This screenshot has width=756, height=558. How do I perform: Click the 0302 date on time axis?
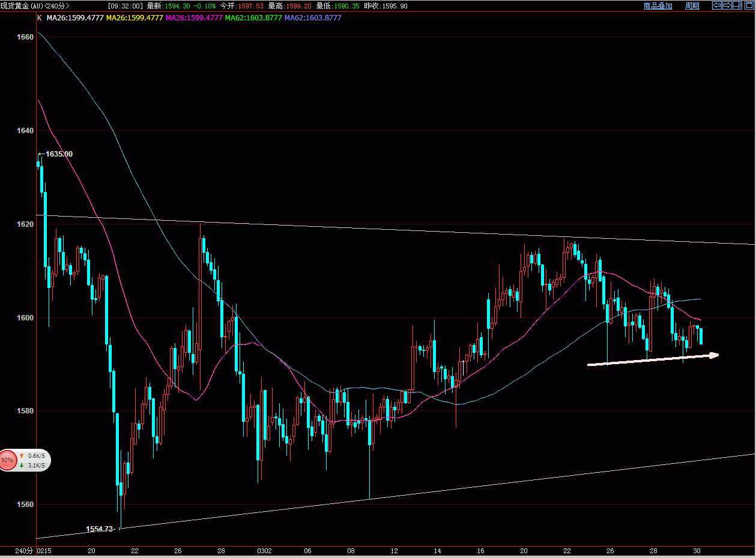[264, 551]
